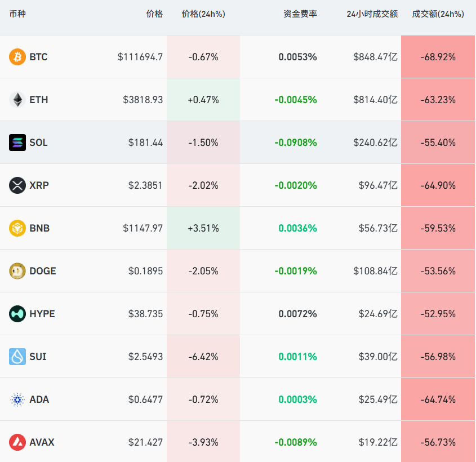Click the 币种 column header

pyautogui.click(x=17, y=14)
